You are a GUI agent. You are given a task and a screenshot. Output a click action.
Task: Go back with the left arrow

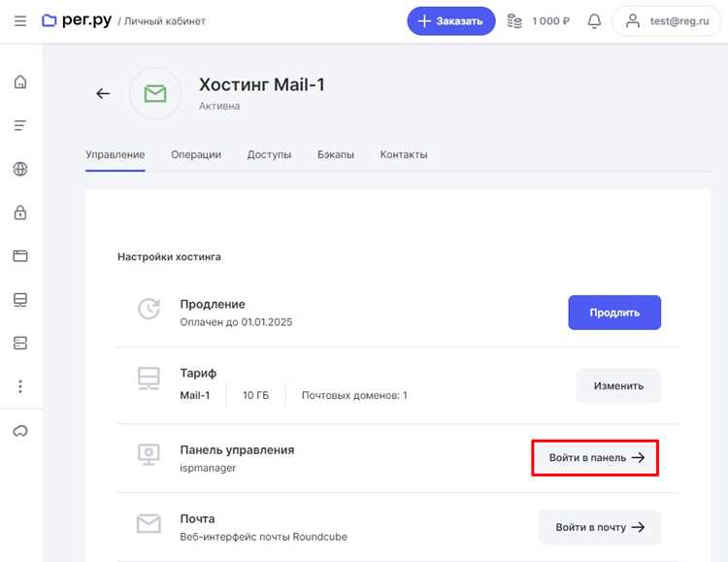[103, 94]
